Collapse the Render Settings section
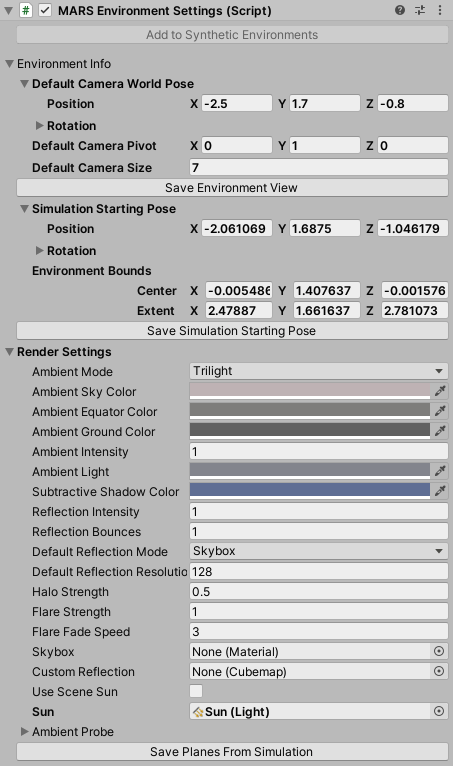 tap(9, 352)
